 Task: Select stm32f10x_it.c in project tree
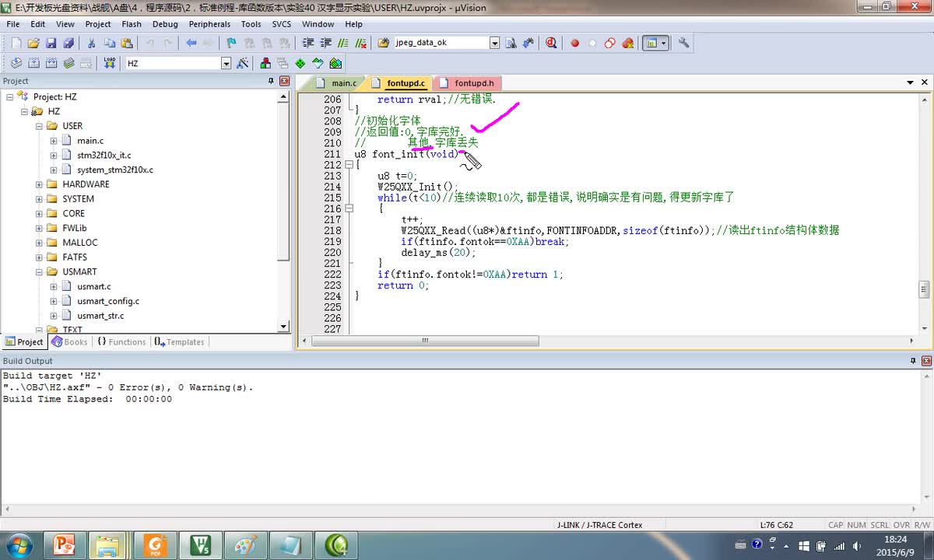(x=104, y=156)
